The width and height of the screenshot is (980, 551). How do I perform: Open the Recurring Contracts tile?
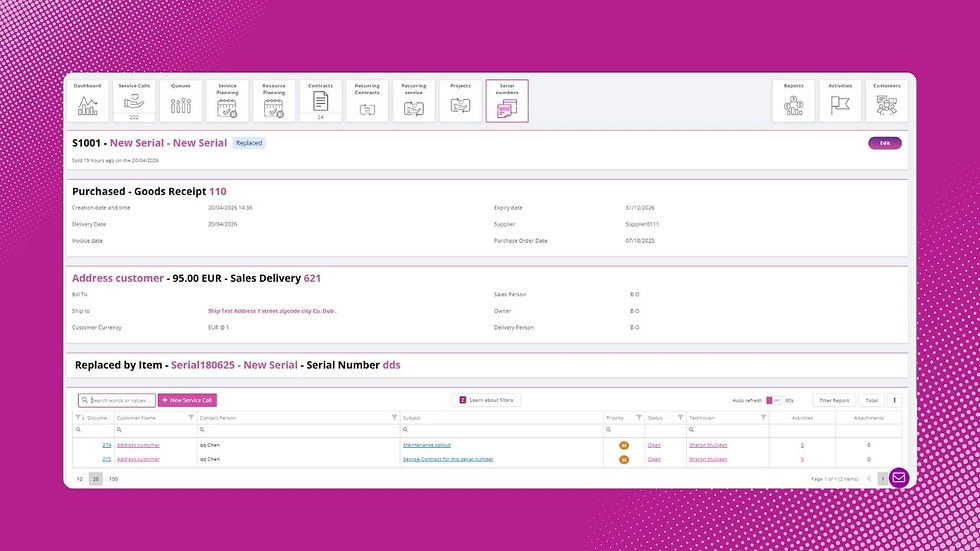[367, 101]
